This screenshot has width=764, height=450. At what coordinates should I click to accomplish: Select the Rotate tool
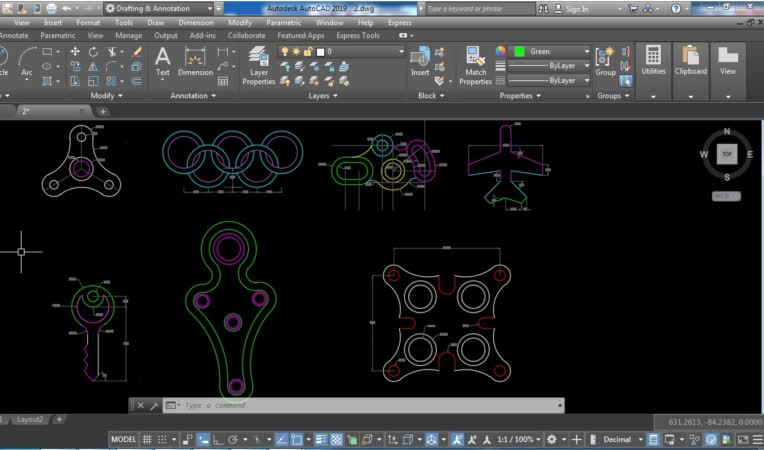(x=93, y=52)
